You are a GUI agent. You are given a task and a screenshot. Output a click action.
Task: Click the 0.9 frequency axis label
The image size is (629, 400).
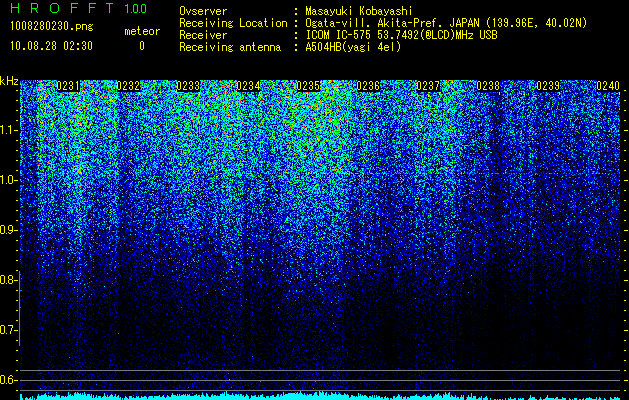[x=8, y=230]
